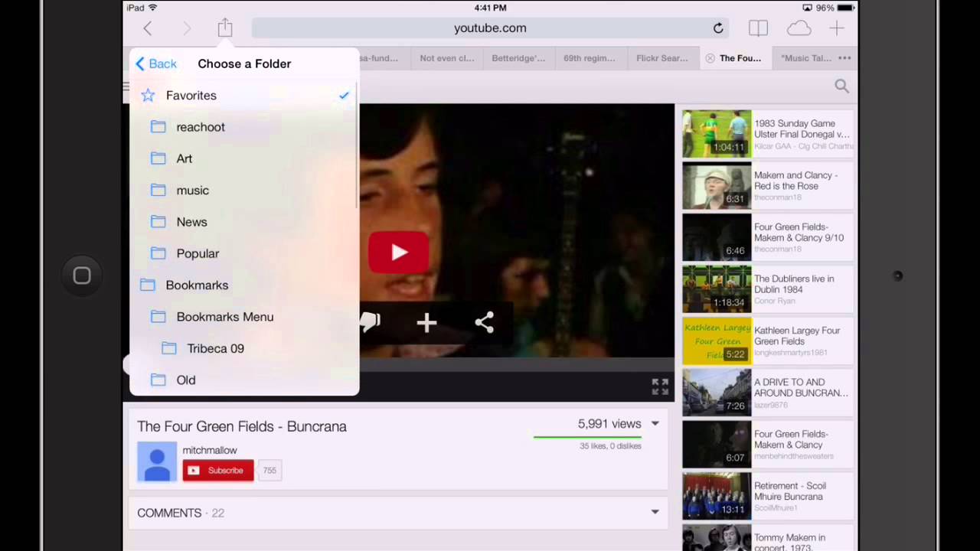
Task: Show more tabs with ellipsis icon
Action: pyautogui.click(x=844, y=58)
